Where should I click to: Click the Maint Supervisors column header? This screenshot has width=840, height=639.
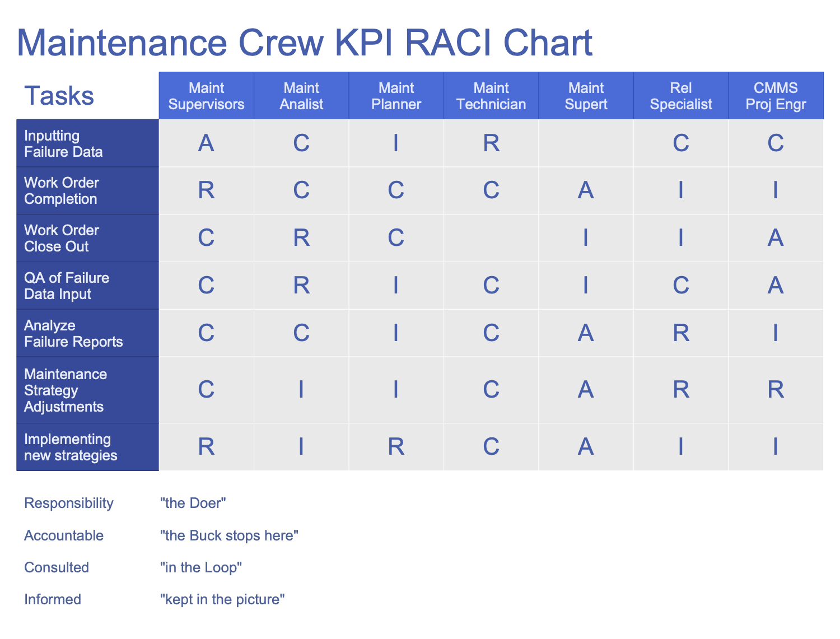[x=207, y=96]
